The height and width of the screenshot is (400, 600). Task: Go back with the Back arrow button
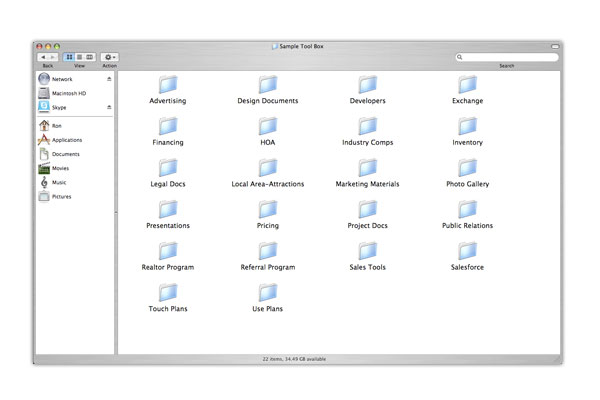42,57
